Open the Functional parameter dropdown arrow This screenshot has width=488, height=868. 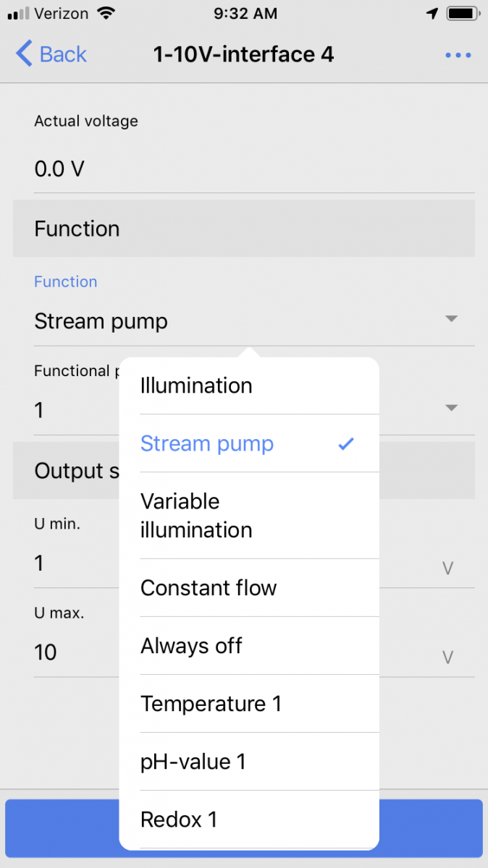pos(451,409)
